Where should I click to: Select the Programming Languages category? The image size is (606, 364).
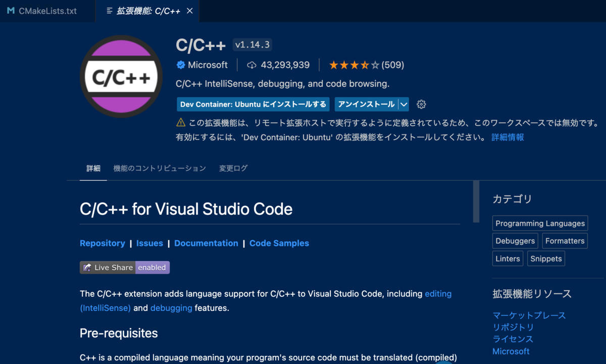click(540, 223)
